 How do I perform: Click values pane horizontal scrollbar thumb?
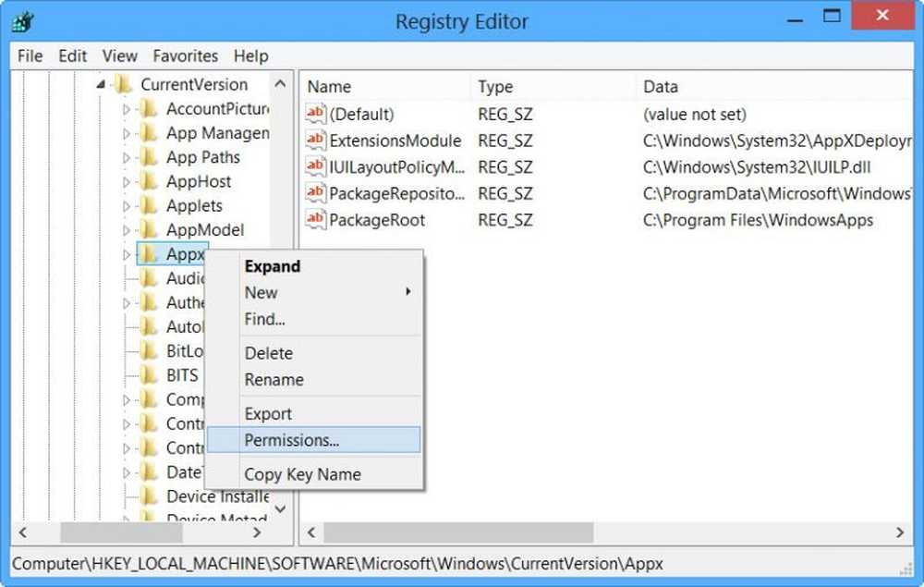click(x=458, y=532)
